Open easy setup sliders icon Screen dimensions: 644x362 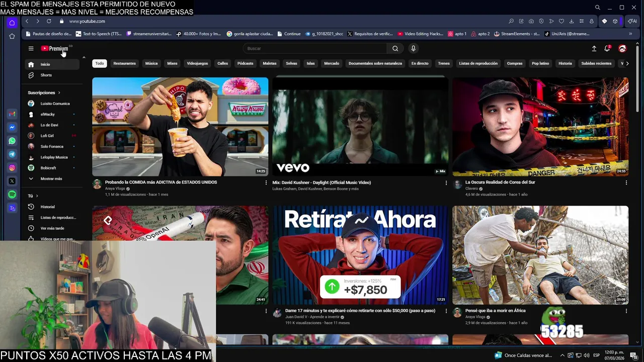click(582, 21)
